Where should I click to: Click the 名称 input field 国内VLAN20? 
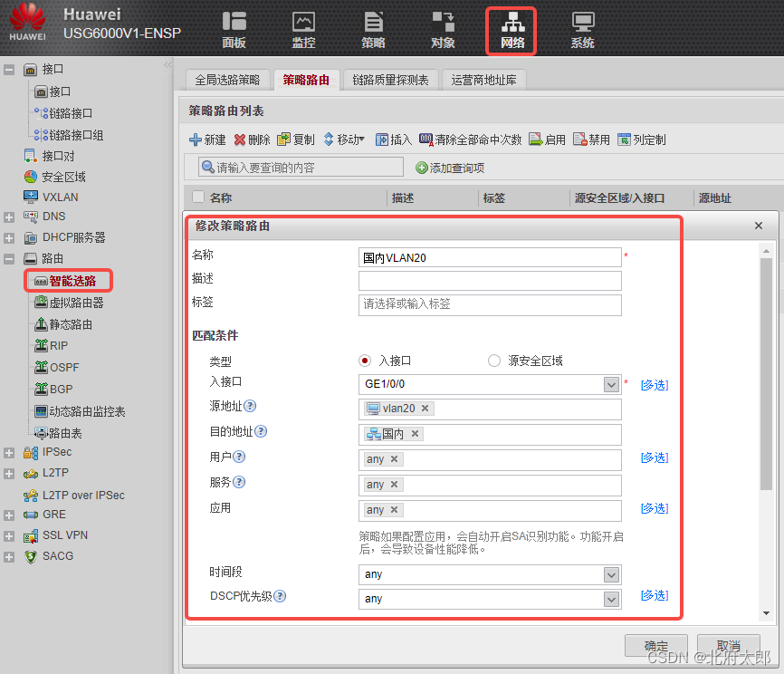point(490,257)
